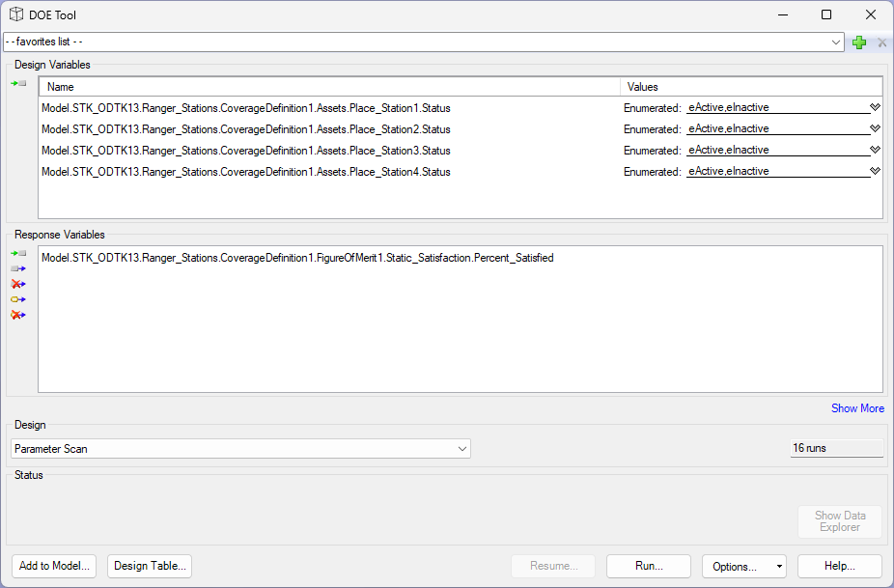Viewport: 894px width, 588px height.
Task: Click the blue arrow icon in Response Variables
Action: (18, 268)
